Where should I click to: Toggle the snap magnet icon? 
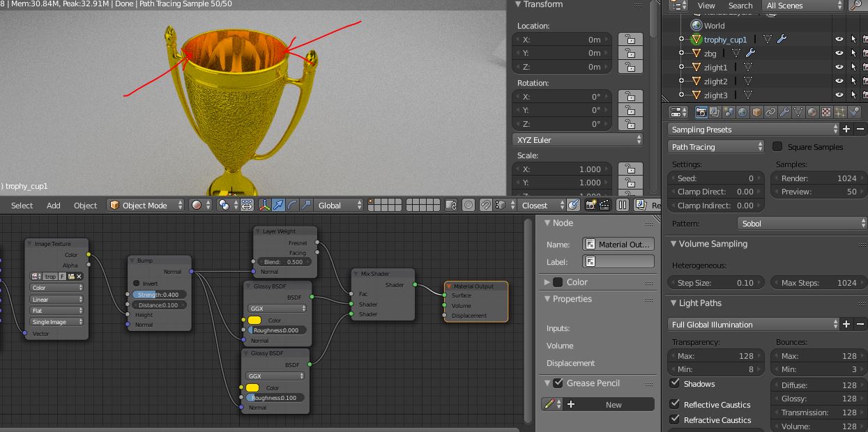pyautogui.click(x=486, y=205)
